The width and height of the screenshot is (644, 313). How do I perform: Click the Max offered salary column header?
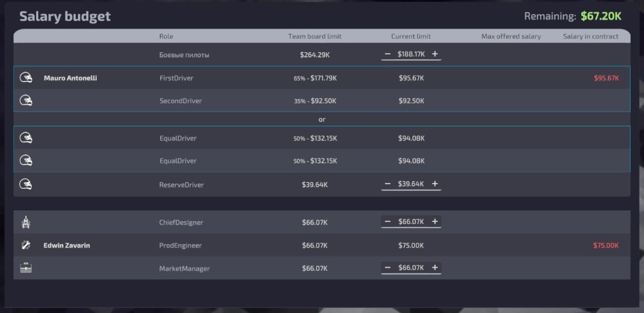point(511,37)
